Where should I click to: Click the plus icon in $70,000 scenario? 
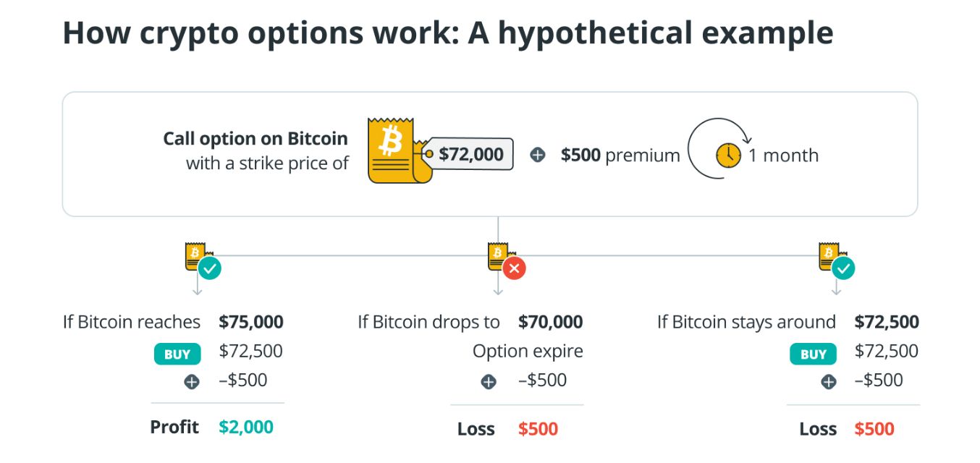point(489,381)
